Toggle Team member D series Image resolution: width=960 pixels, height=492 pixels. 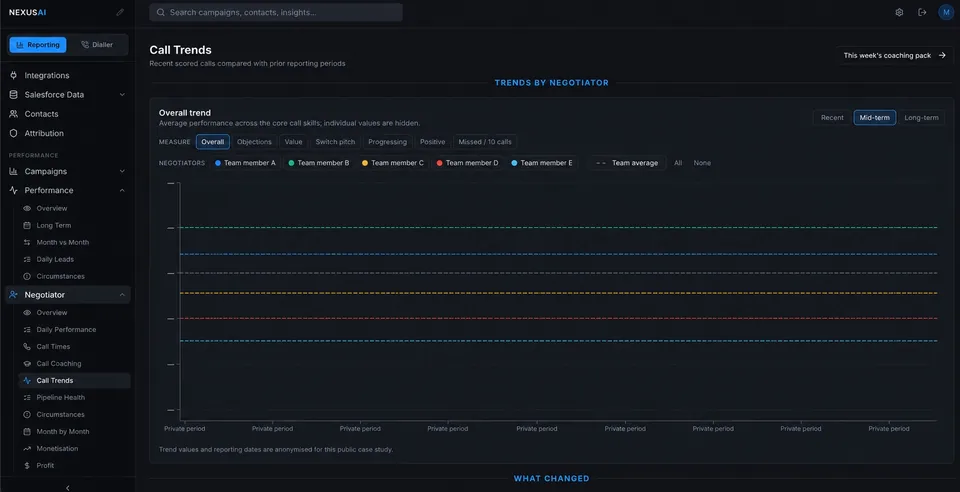[x=467, y=163]
